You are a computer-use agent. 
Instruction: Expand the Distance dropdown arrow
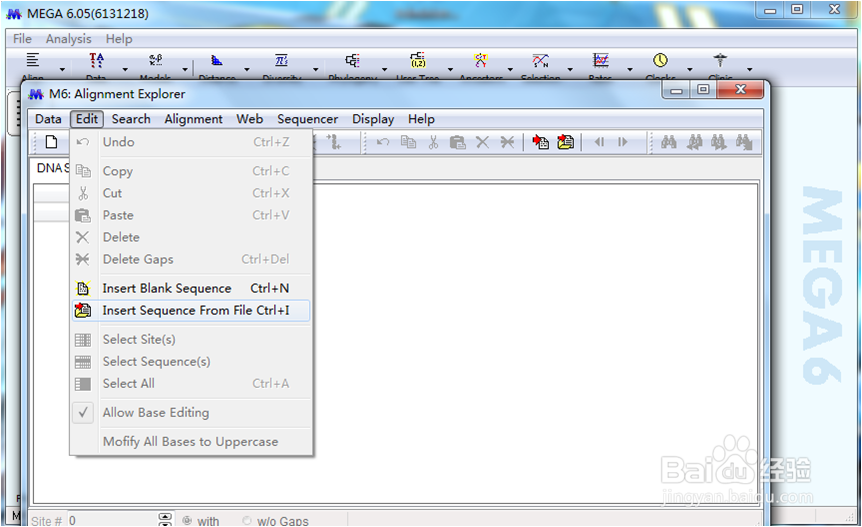click(246, 69)
